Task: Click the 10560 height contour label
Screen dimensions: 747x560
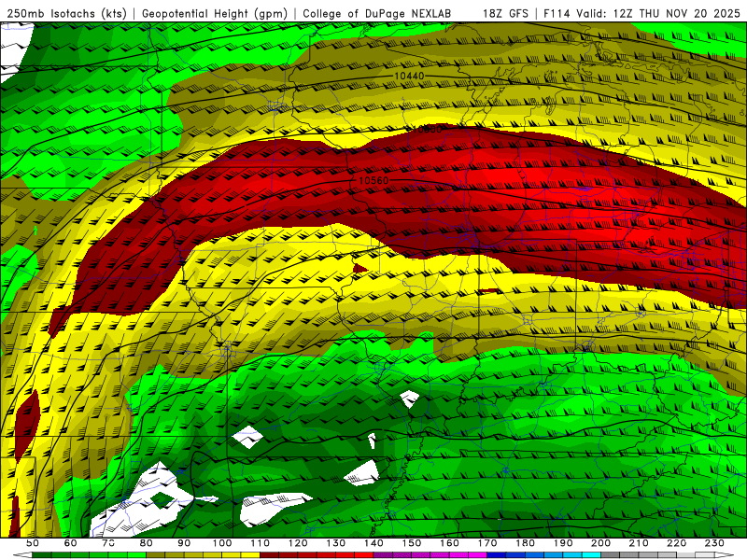Action: tap(373, 180)
